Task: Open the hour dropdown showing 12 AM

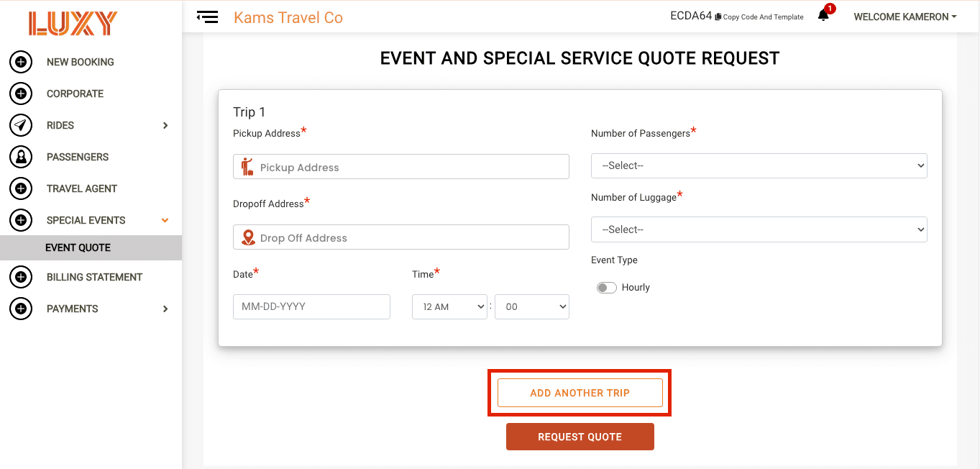Action: [450, 306]
